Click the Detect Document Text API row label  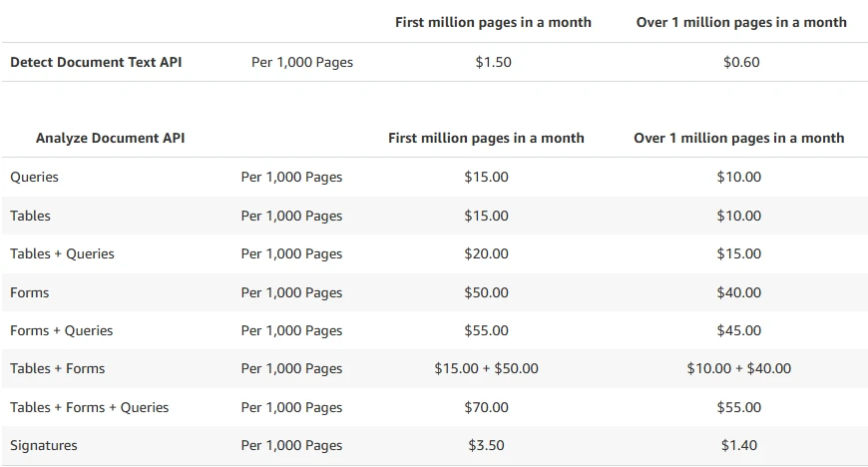(x=96, y=62)
